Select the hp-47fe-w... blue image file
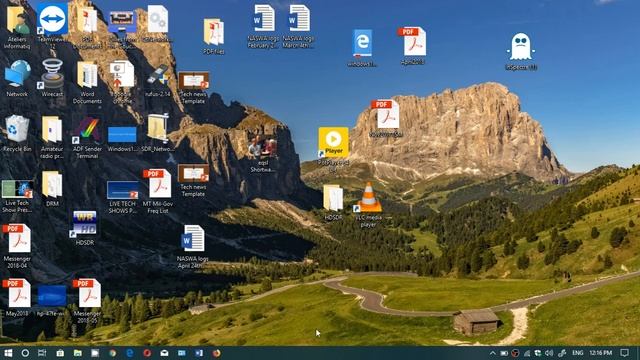Image resolution: width=640 pixels, height=360 pixels. (52, 301)
